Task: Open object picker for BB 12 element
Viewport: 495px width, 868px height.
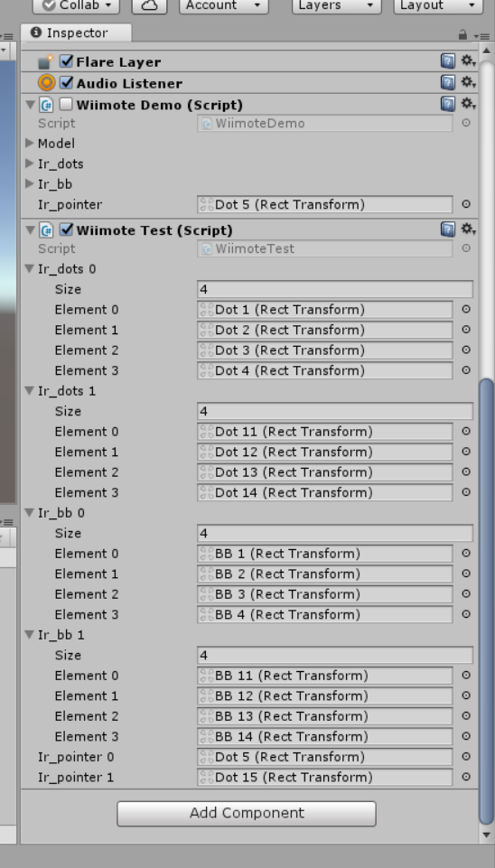Action: (466, 695)
